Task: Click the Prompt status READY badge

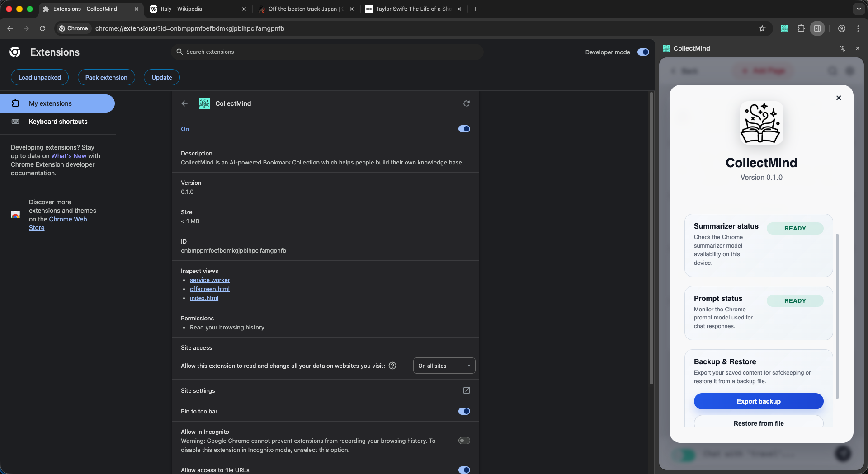Action: [x=795, y=301]
